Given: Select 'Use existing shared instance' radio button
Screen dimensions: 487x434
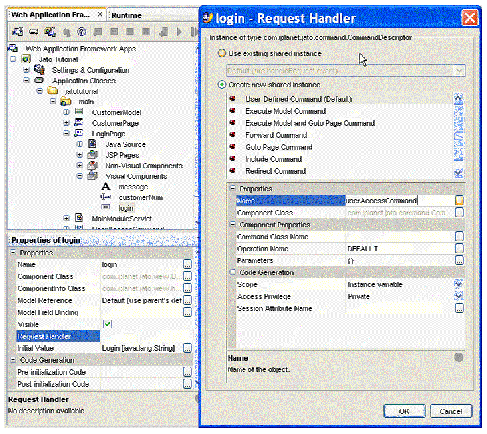Looking at the screenshot, I should (222, 53).
